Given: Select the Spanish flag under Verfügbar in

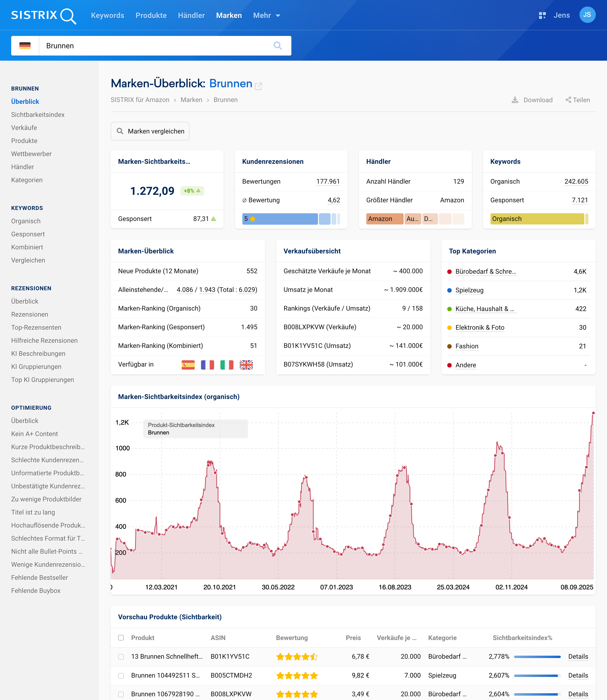Looking at the screenshot, I should tap(188, 364).
